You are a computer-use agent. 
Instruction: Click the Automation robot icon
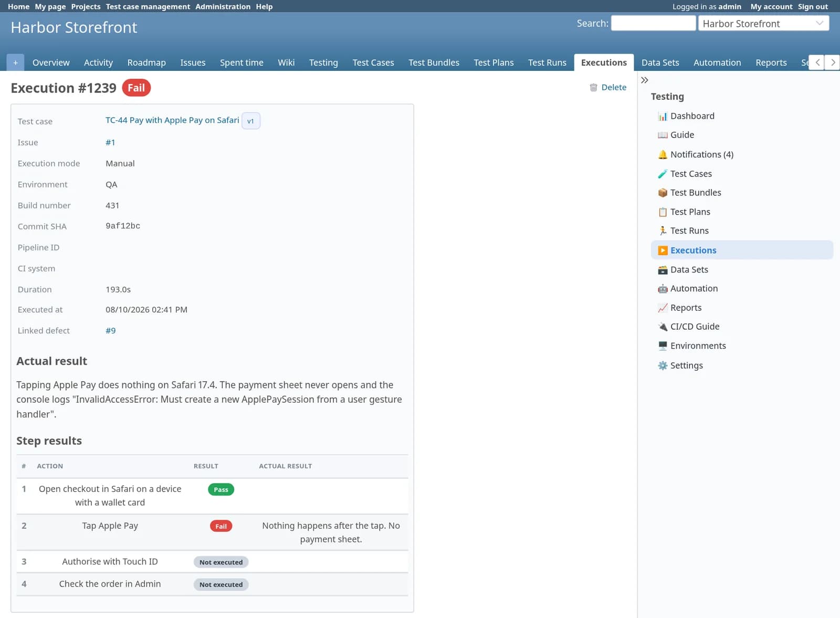(663, 289)
